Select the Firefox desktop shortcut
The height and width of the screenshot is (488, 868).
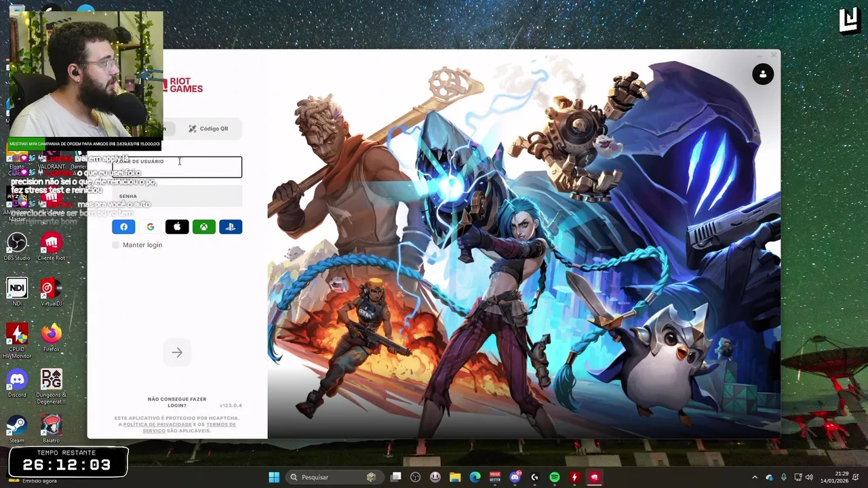point(52,338)
